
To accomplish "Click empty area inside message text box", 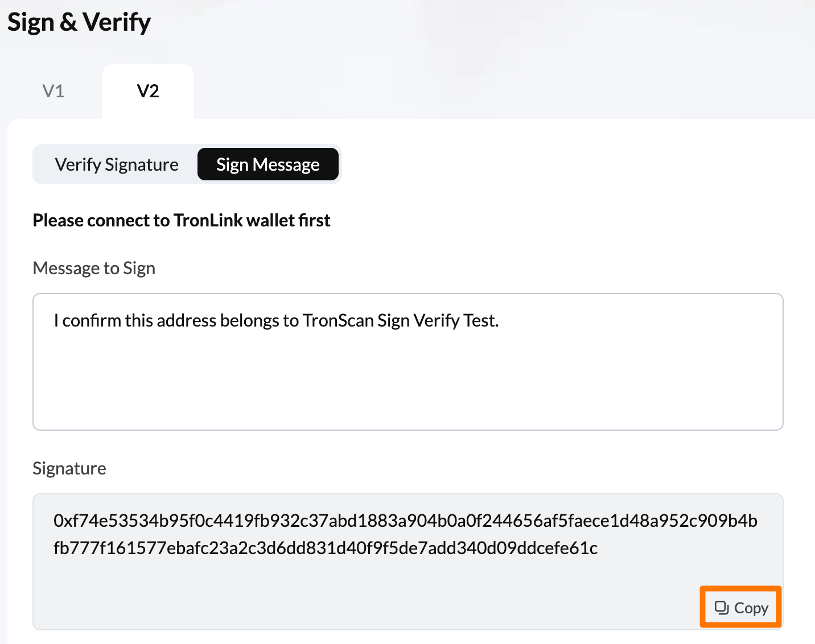I will pyautogui.click(x=408, y=387).
